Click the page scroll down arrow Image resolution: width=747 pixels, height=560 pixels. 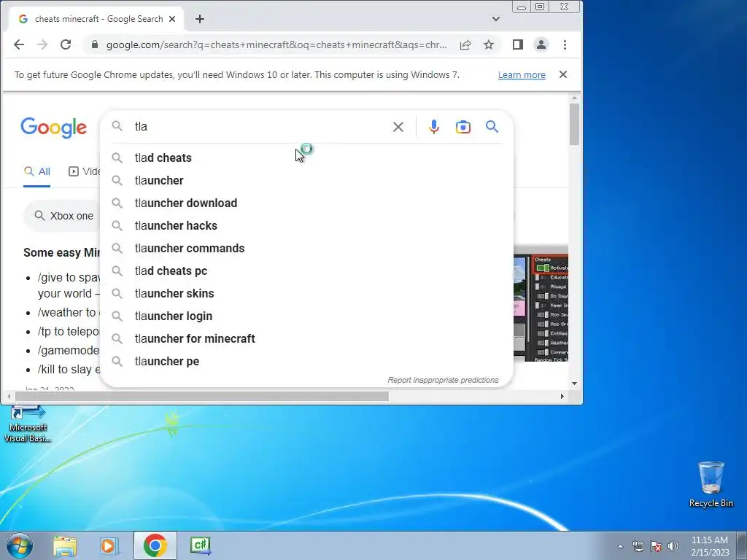click(x=575, y=384)
